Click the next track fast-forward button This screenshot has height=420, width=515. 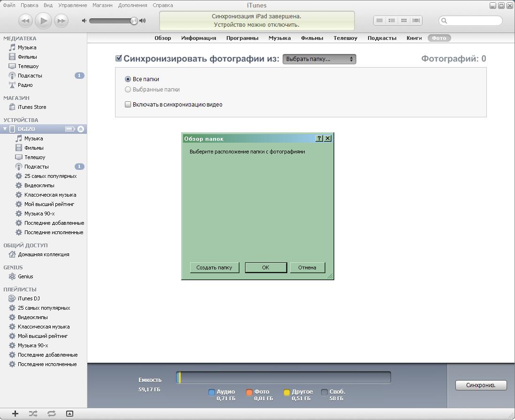pyautogui.click(x=61, y=21)
